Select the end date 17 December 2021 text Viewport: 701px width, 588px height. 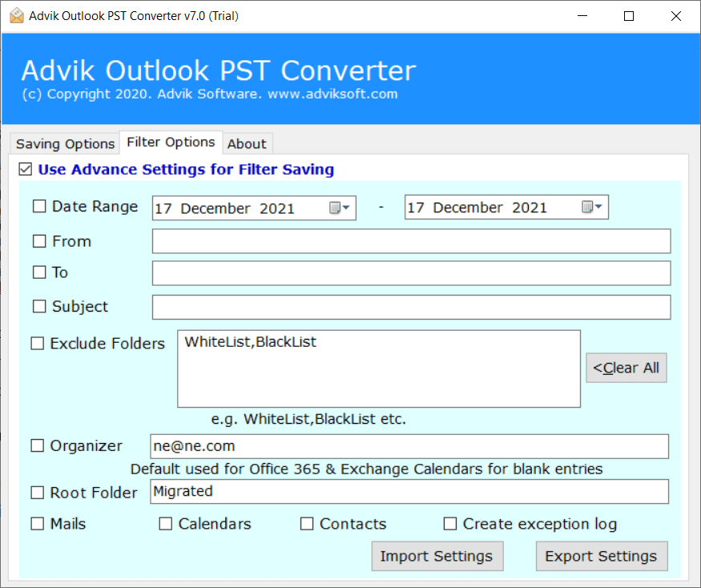click(x=477, y=207)
